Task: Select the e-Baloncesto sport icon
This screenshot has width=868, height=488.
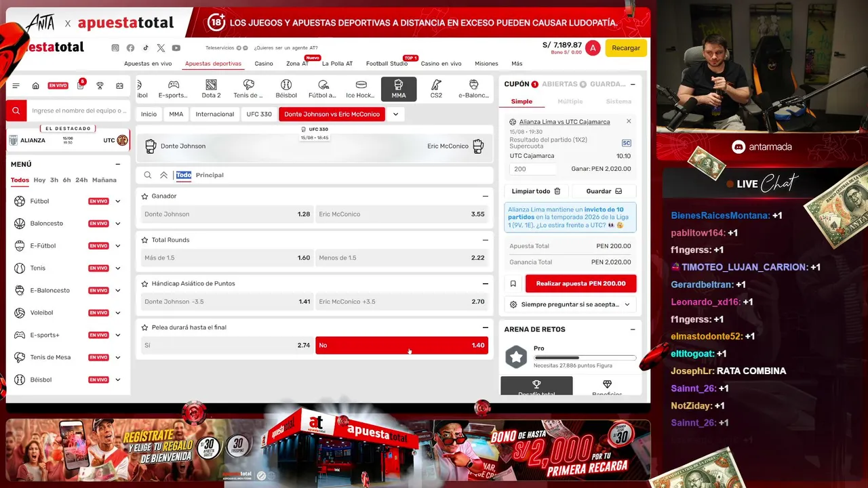Action: pyautogui.click(x=473, y=89)
